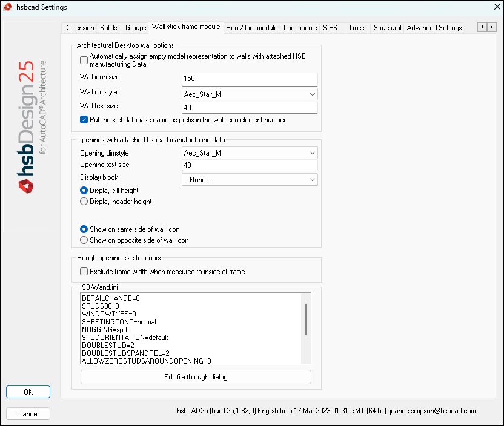Select the Wall stick frame module tab

click(x=186, y=27)
